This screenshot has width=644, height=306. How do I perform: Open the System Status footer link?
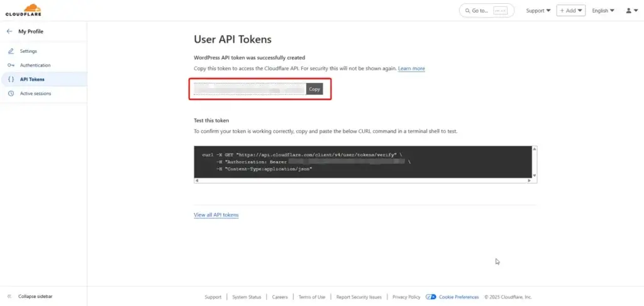point(247,297)
